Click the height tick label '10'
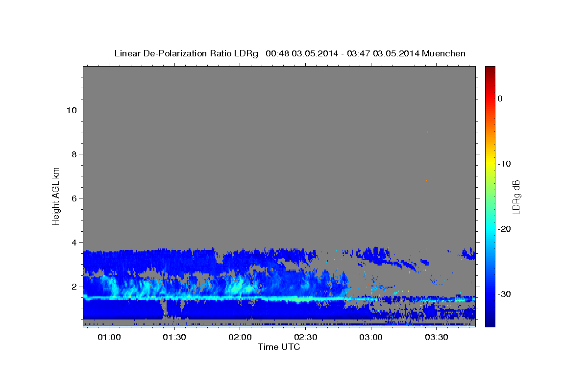Image resolution: width=588 pixels, height=392 pixels. pos(71,110)
